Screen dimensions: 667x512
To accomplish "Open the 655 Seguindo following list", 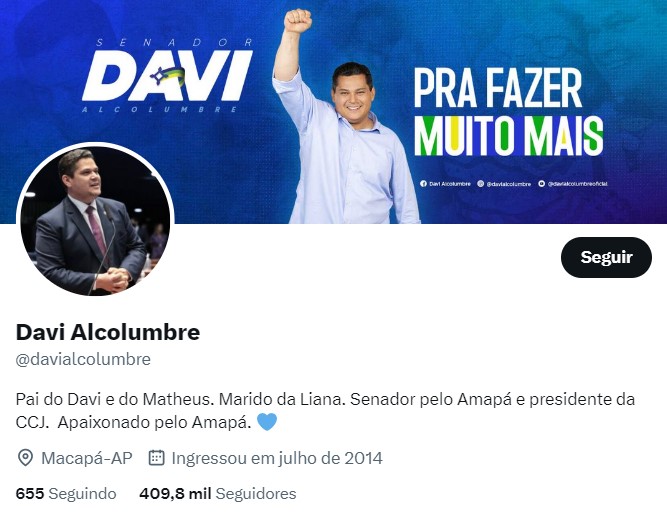I will [x=66, y=494].
